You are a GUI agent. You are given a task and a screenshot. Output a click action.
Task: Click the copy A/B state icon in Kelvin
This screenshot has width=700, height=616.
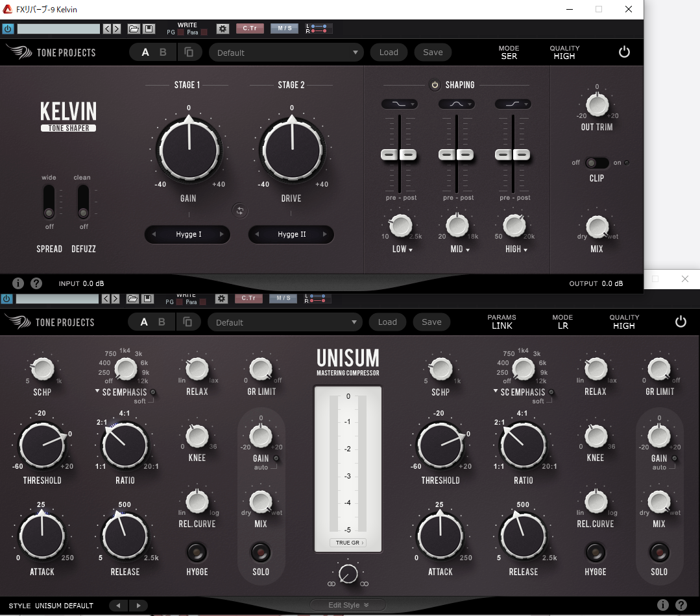coord(189,53)
